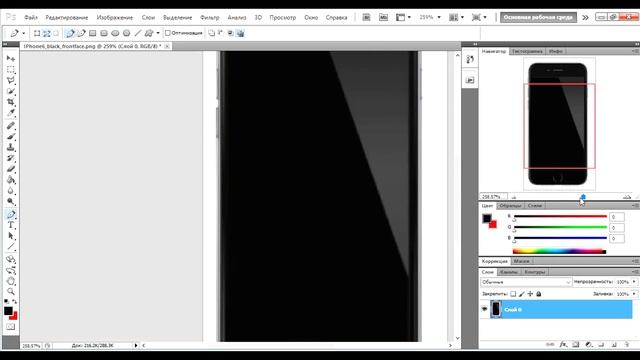Viewport: 640px width, 360px height.
Task: Select the Crop tool
Action: point(11,102)
